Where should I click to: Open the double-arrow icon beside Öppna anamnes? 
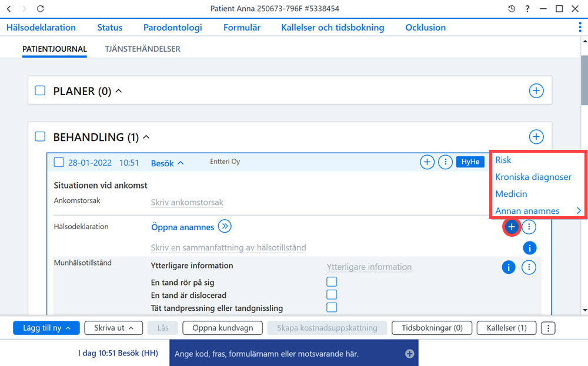click(225, 226)
